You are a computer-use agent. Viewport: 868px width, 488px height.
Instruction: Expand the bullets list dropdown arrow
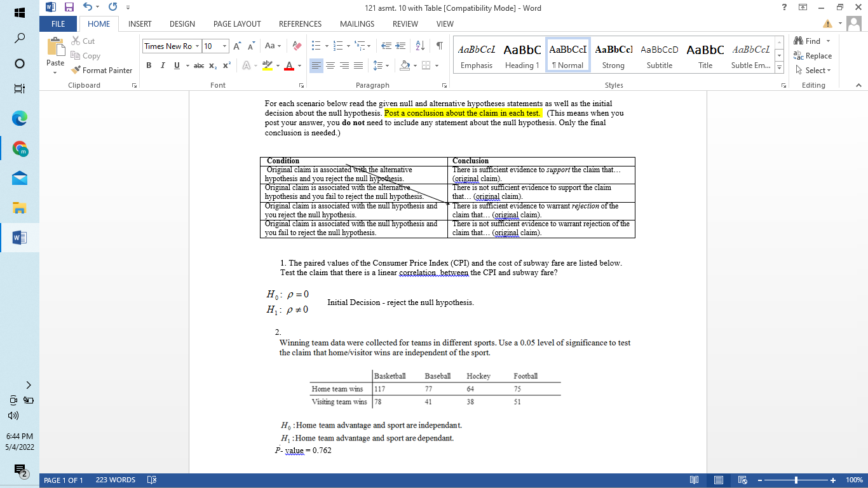coord(326,46)
